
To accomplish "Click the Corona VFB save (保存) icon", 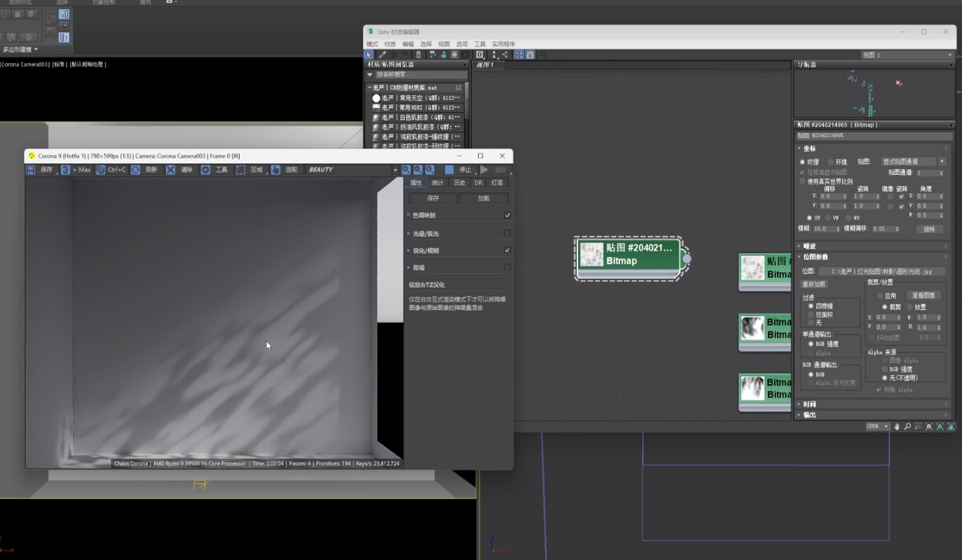I will (x=31, y=170).
